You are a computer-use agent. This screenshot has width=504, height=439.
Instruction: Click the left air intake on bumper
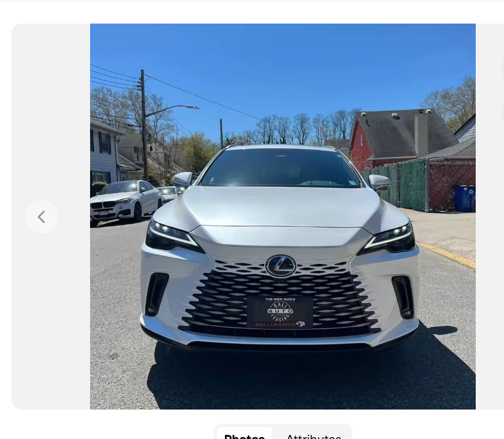pos(156,294)
